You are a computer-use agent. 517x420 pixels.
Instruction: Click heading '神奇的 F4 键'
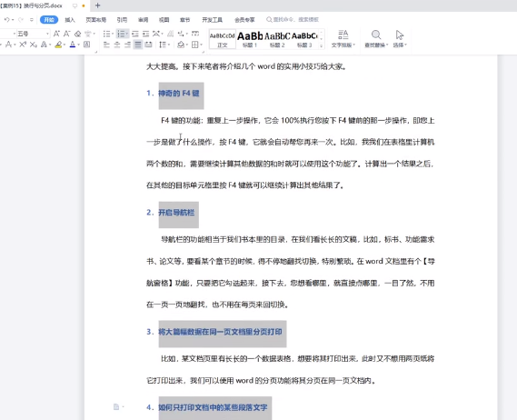179,94
